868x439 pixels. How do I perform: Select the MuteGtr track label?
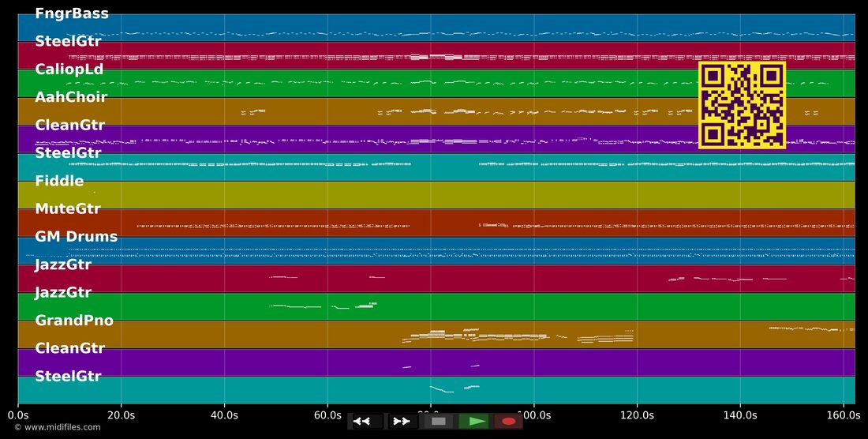68,208
